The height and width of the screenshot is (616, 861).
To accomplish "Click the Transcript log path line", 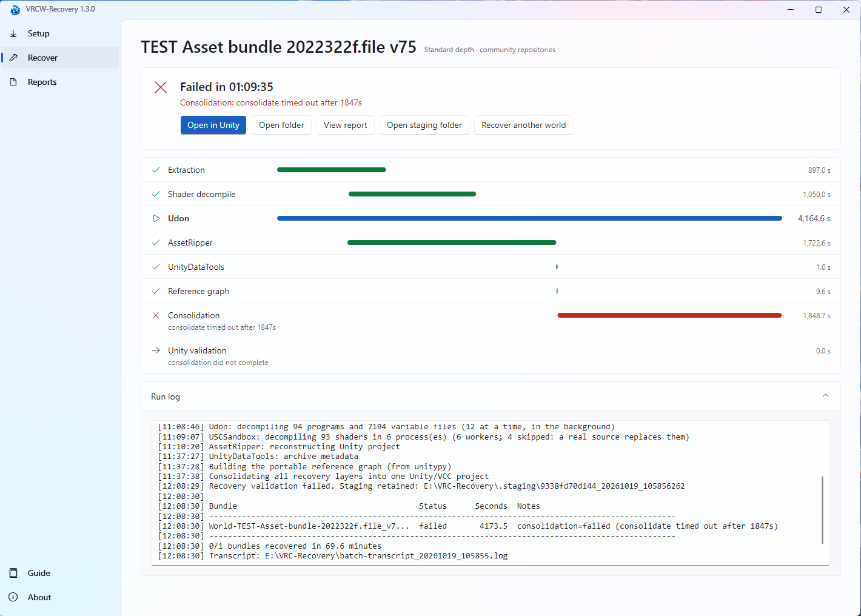I will (333, 556).
